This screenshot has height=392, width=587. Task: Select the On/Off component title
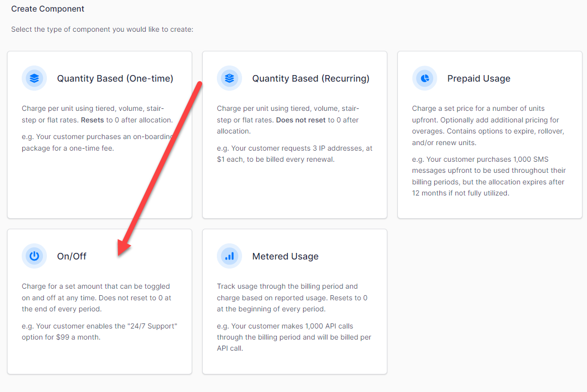(x=72, y=256)
